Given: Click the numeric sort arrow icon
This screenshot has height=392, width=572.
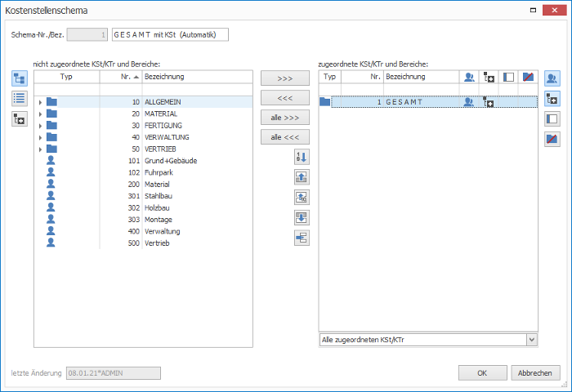Looking at the screenshot, I should coord(302,157).
